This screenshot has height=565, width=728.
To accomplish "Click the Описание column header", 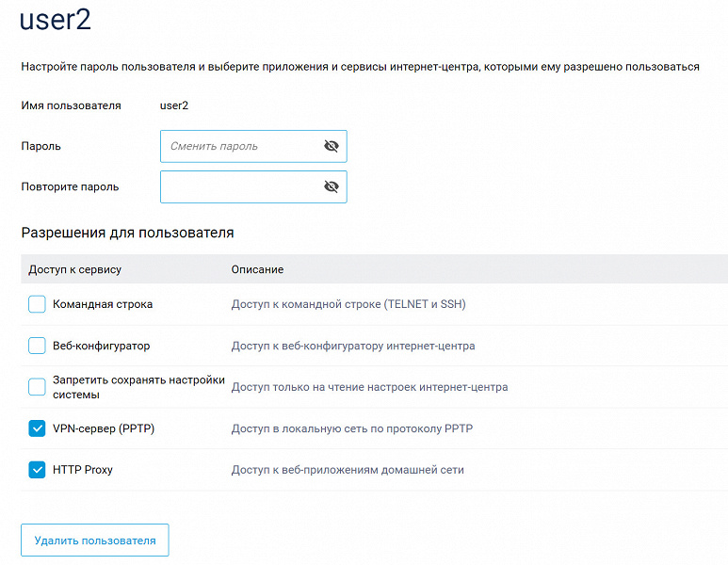I will [x=257, y=269].
